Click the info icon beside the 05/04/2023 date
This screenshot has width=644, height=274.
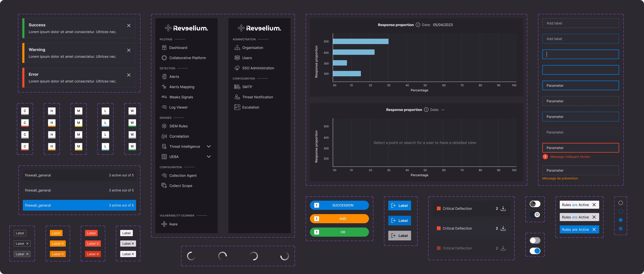[418, 25]
